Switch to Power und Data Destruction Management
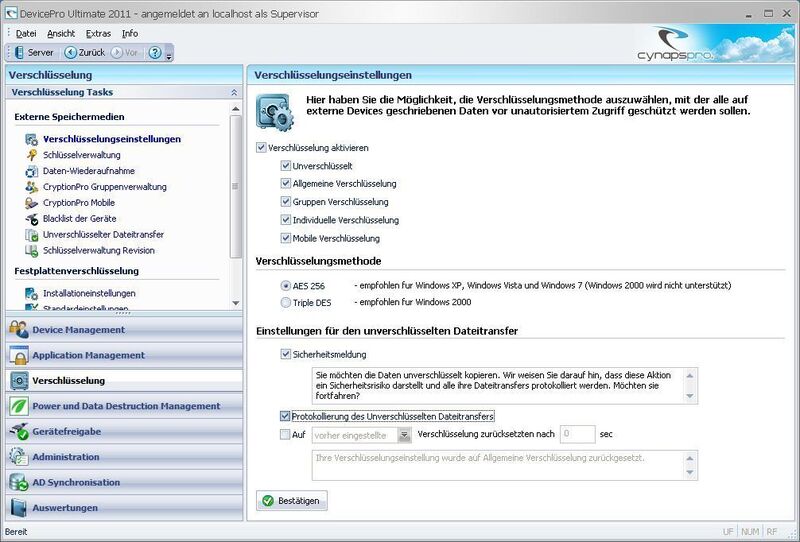This screenshot has height=542, width=800. (x=124, y=406)
